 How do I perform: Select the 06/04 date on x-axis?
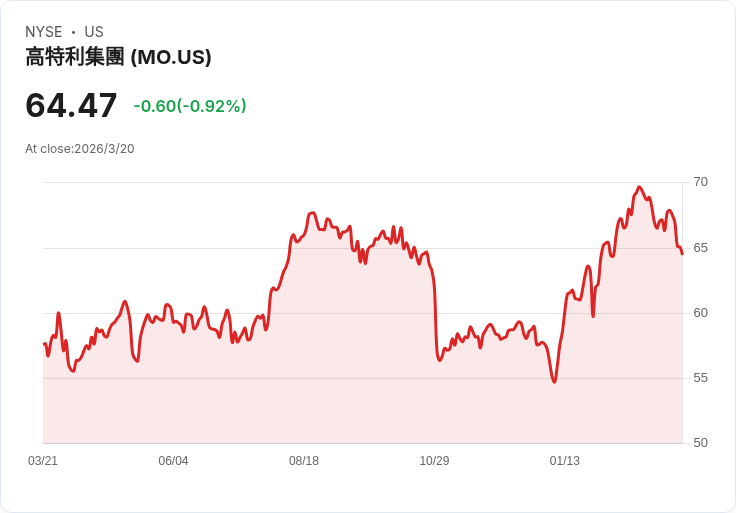click(x=173, y=461)
